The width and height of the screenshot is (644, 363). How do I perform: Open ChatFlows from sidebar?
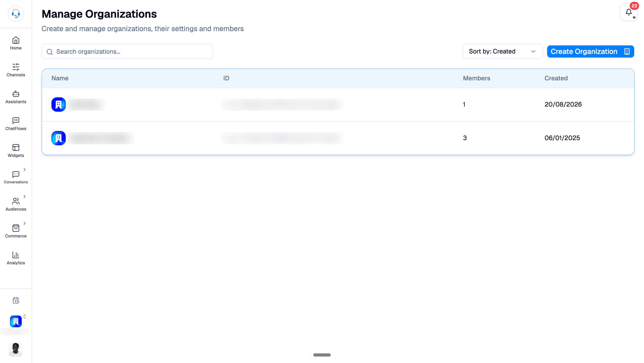pos(16,124)
